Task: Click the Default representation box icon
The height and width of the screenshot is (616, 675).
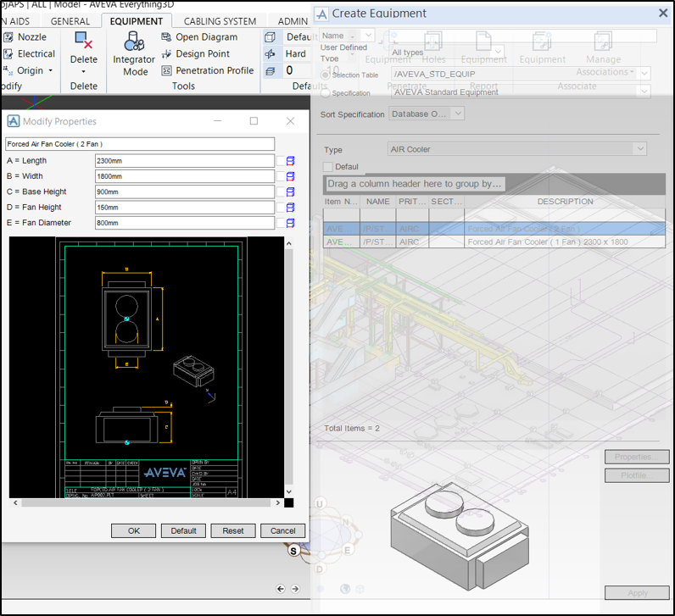Action: pyautogui.click(x=270, y=37)
